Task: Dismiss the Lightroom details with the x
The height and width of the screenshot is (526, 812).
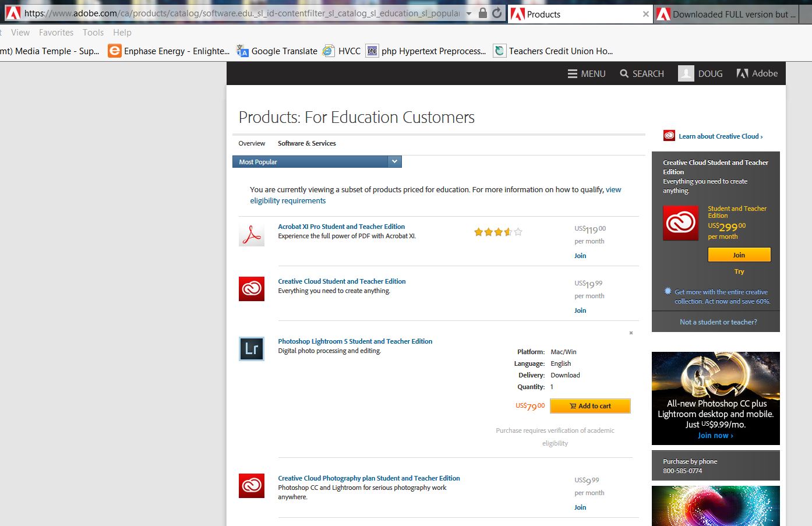Action: pyautogui.click(x=631, y=333)
